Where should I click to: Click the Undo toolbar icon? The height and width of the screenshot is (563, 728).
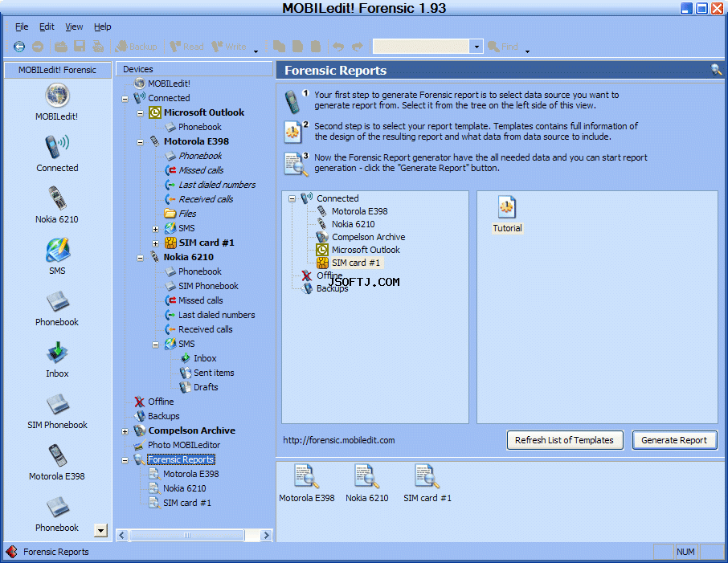(x=338, y=47)
